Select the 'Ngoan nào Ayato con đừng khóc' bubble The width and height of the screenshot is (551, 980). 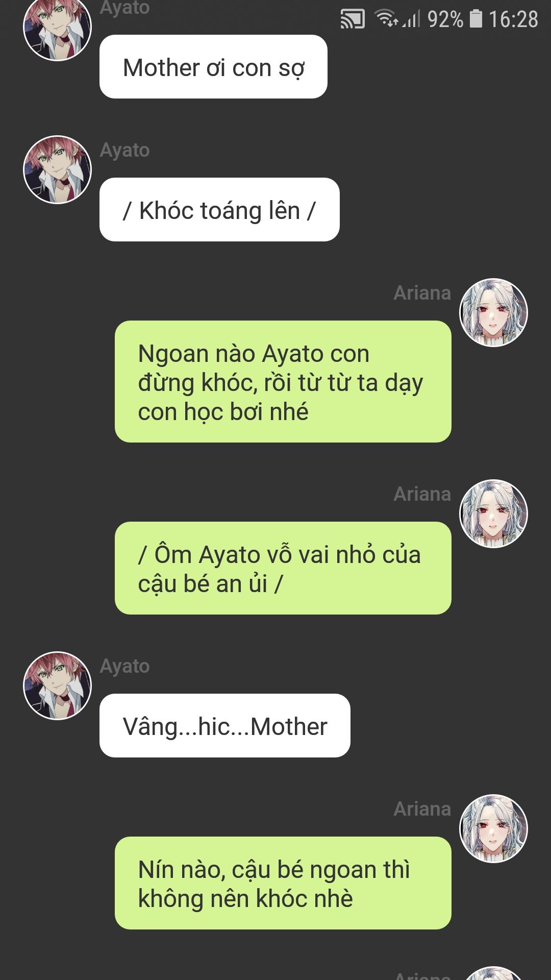[x=283, y=382]
